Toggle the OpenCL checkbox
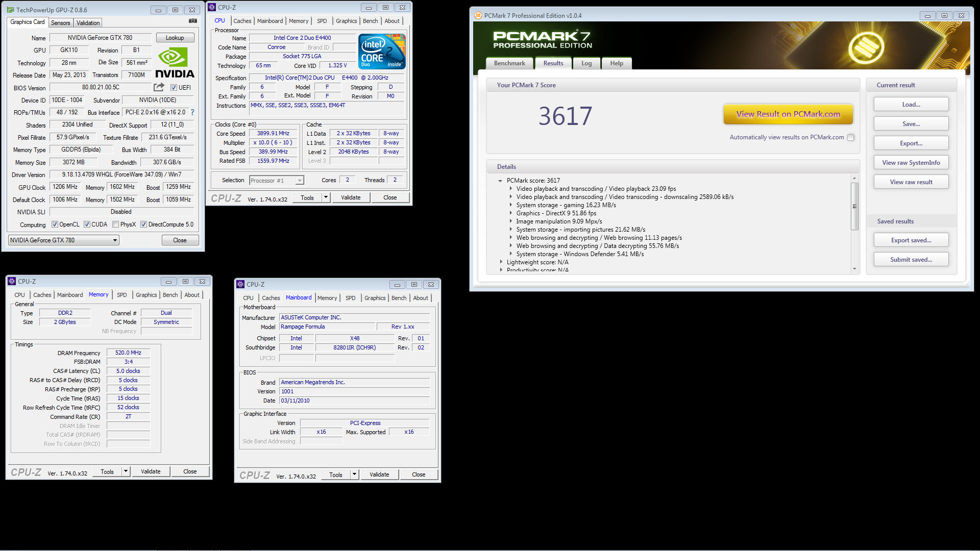980x551 pixels. coord(55,224)
